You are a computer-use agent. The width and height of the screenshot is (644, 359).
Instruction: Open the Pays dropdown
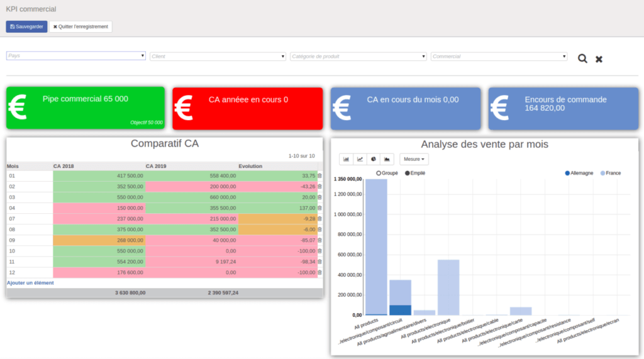pyautogui.click(x=76, y=56)
